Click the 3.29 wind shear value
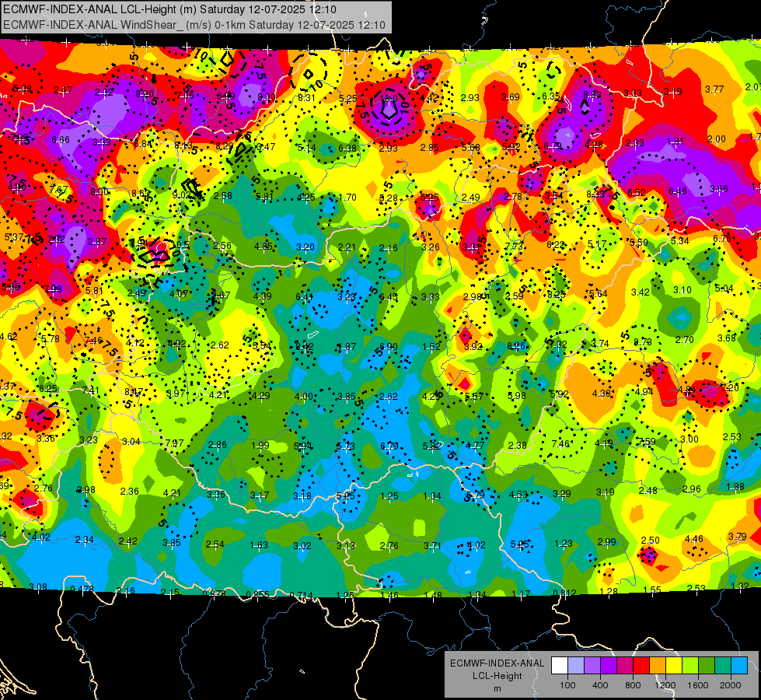The width and height of the screenshot is (761, 700). [x=562, y=494]
